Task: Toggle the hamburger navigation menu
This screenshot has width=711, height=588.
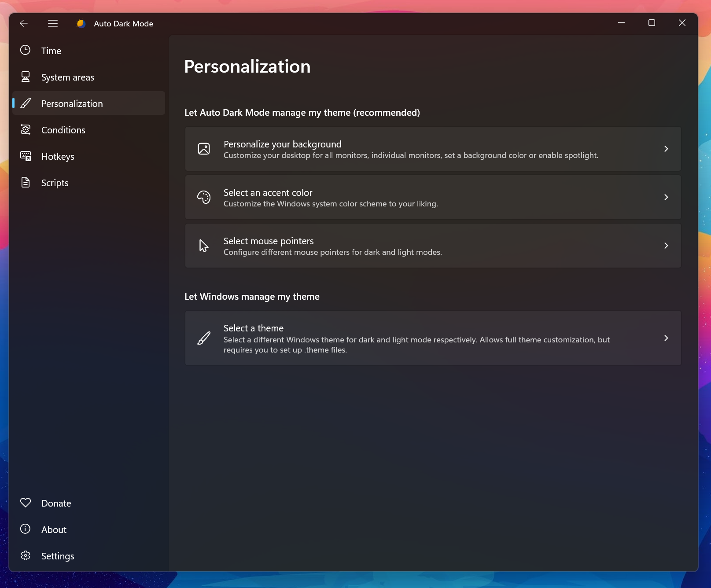Action: pos(53,23)
